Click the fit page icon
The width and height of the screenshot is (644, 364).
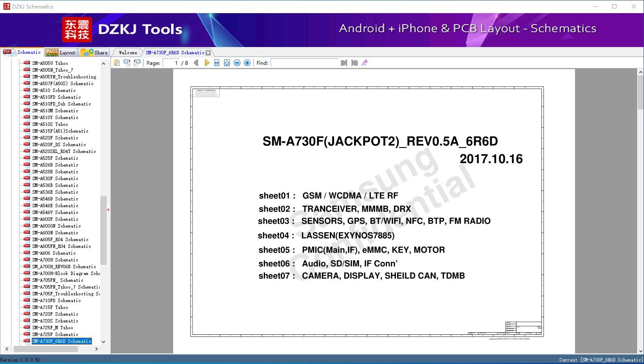click(x=227, y=63)
